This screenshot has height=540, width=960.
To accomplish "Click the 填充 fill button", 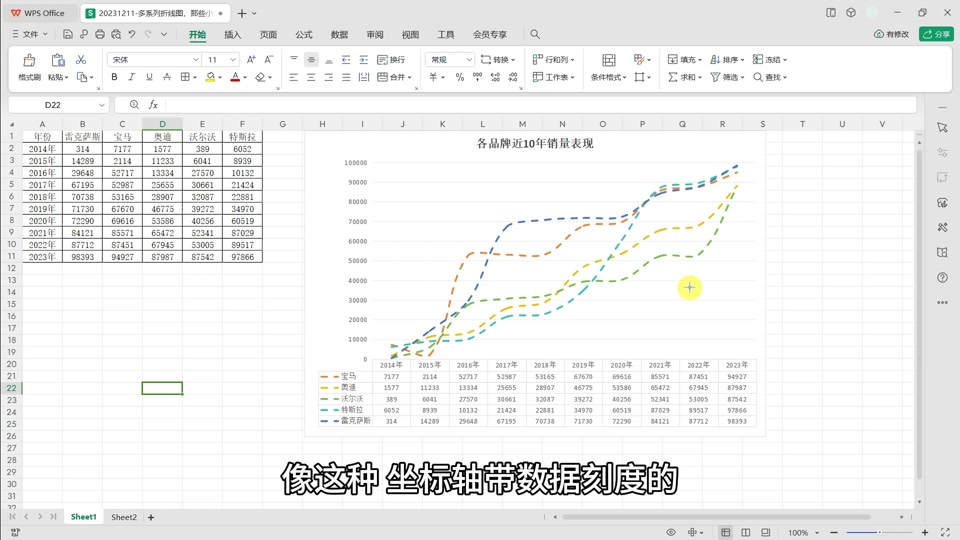I will point(684,59).
